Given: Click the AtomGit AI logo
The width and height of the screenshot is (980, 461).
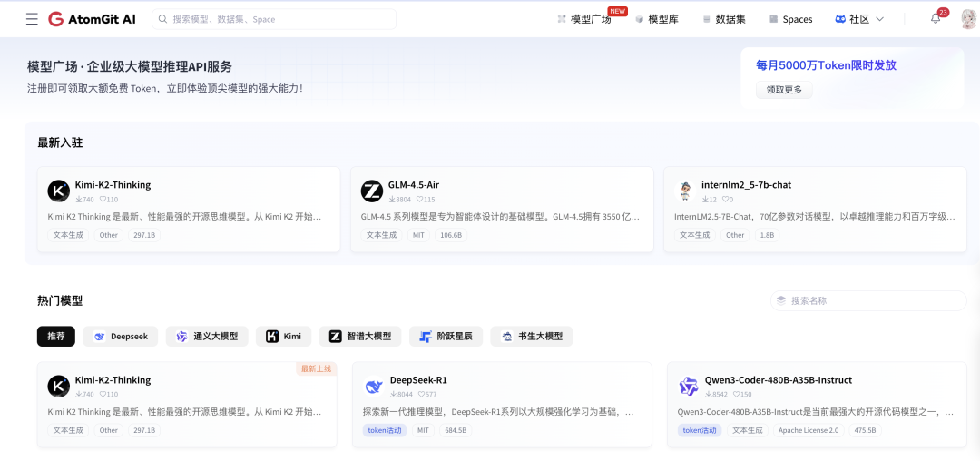Looking at the screenshot, I should 92,19.
